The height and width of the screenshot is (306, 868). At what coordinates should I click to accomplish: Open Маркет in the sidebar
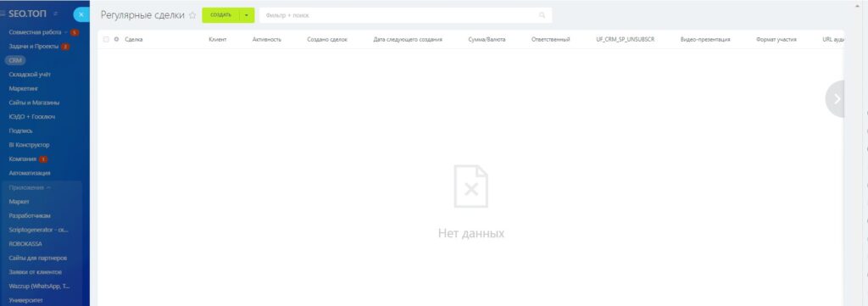pos(19,202)
